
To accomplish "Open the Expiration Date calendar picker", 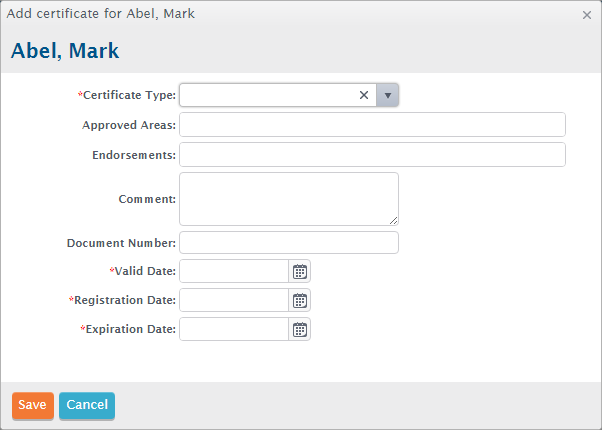I will coord(299,329).
